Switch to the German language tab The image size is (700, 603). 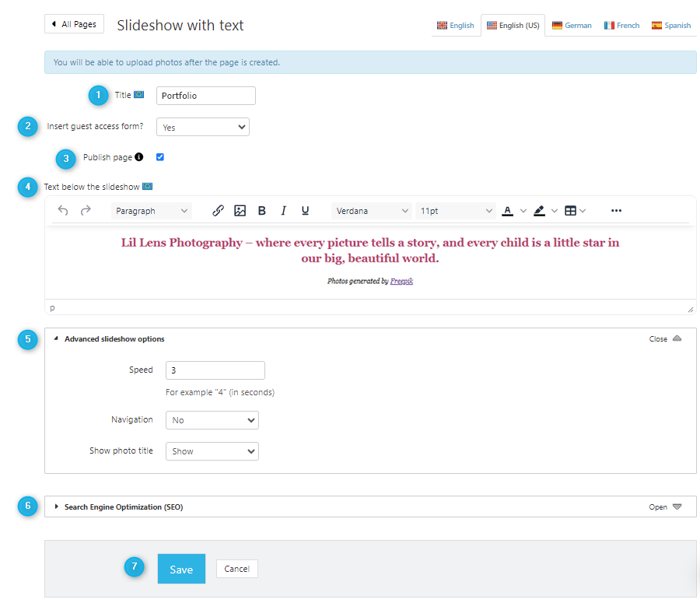(x=572, y=26)
